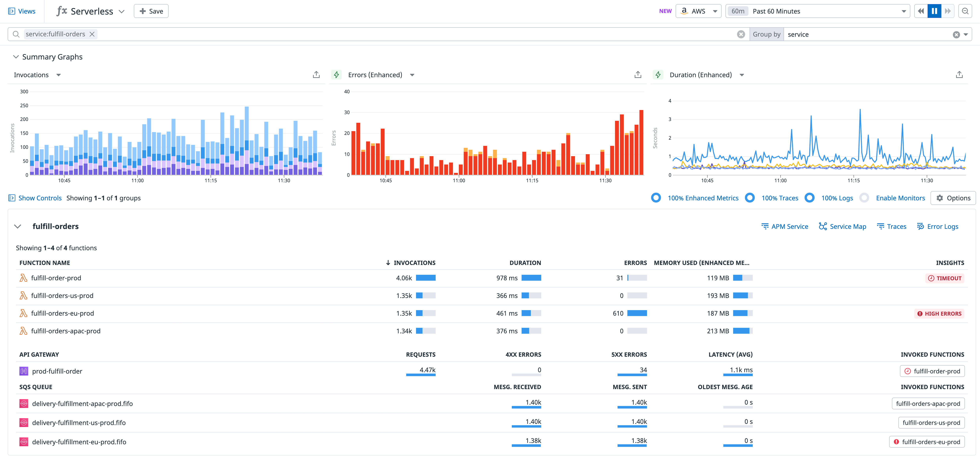The image size is (980, 460).
Task: Click the lightning icon beside Errors (Enhanced)
Action: (337, 75)
